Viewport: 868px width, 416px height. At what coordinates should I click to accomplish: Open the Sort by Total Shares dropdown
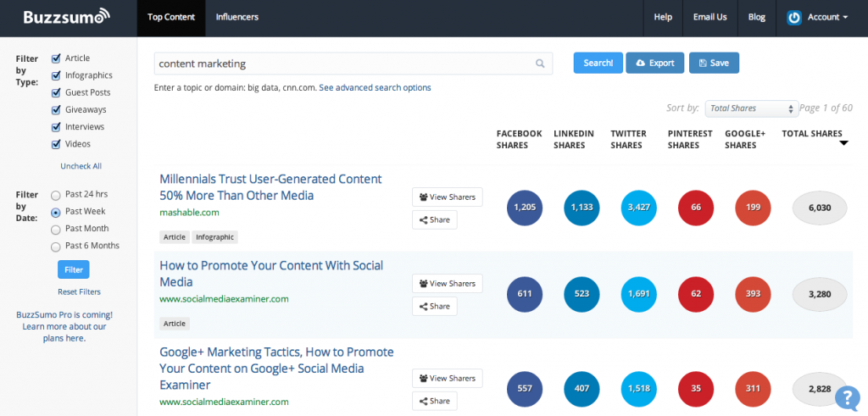pos(751,108)
